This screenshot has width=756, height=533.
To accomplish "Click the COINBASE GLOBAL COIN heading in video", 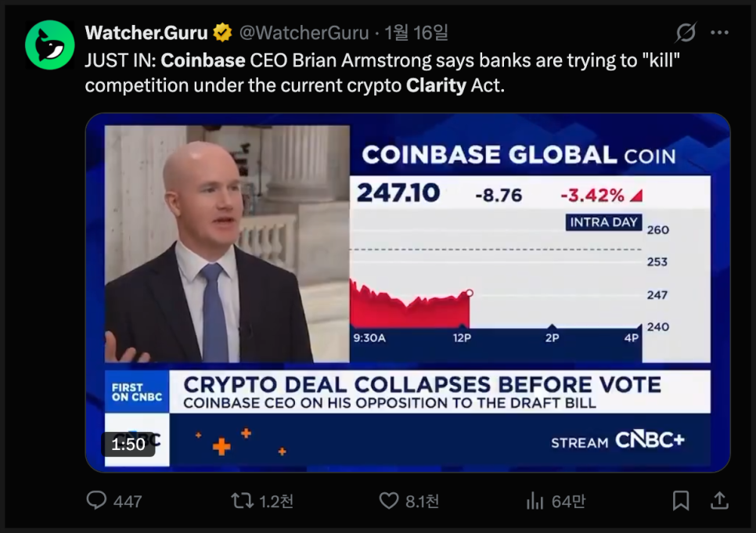I will coord(518,155).
